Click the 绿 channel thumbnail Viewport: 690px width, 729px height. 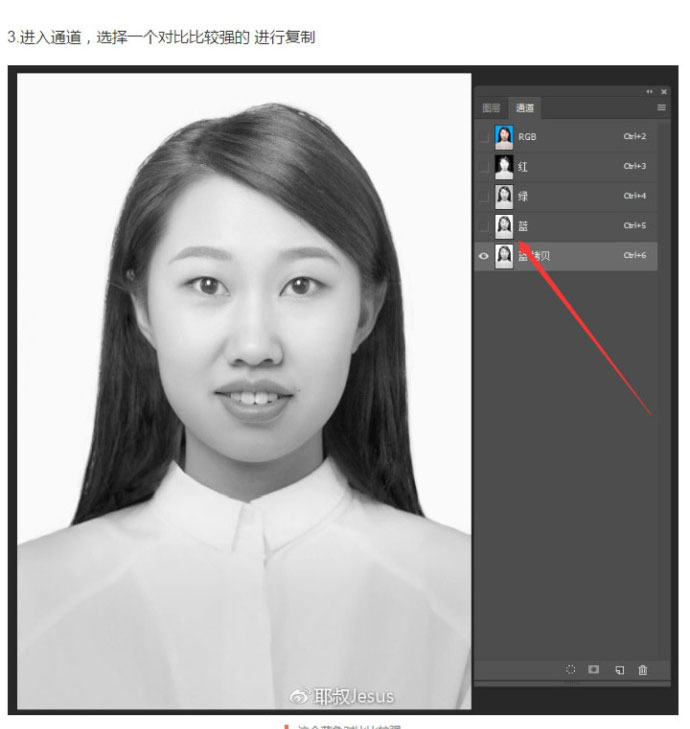(x=504, y=197)
